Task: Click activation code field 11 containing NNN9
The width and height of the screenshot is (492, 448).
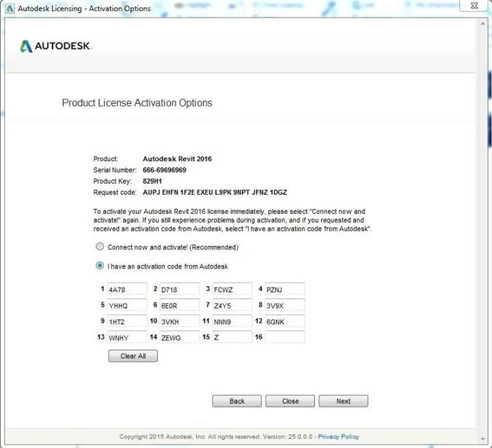Action: (x=232, y=321)
